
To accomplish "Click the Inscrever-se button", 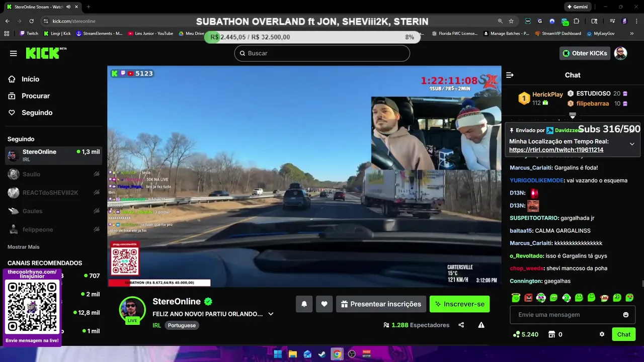I will click(x=459, y=304).
